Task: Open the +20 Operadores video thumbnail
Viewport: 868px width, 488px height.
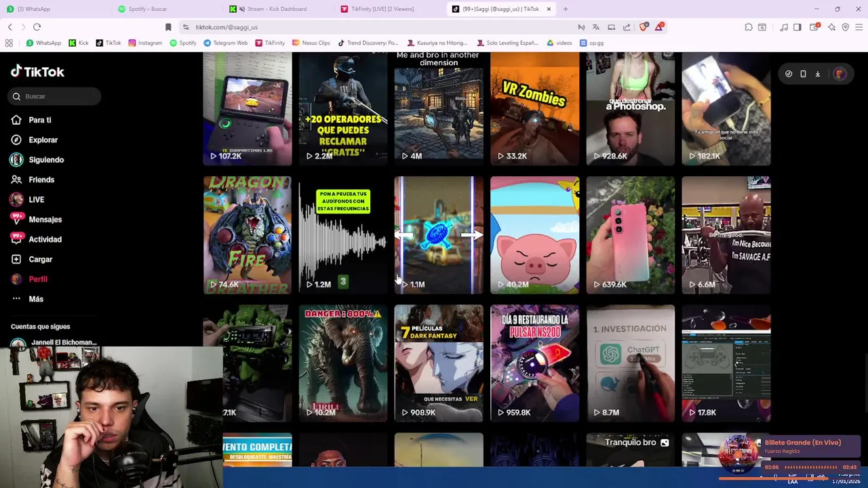Action: tap(343, 108)
